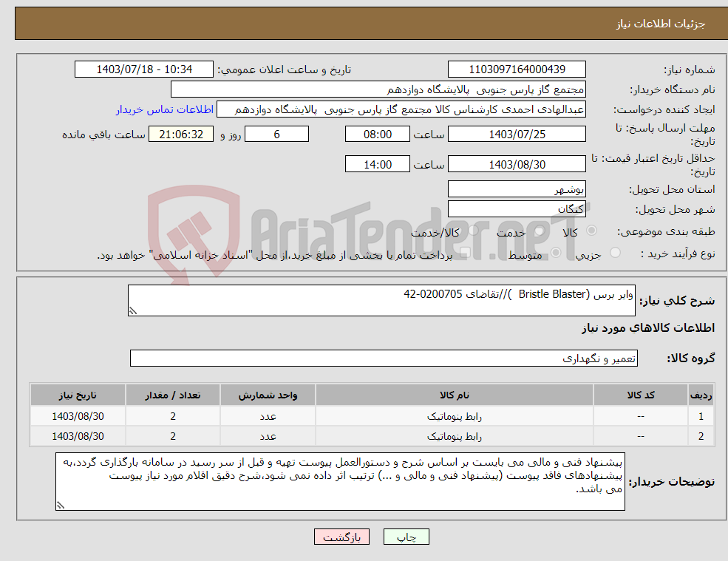Click the چاپ print button
Screen dimensions: 728x561
click(x=406, y=537)
